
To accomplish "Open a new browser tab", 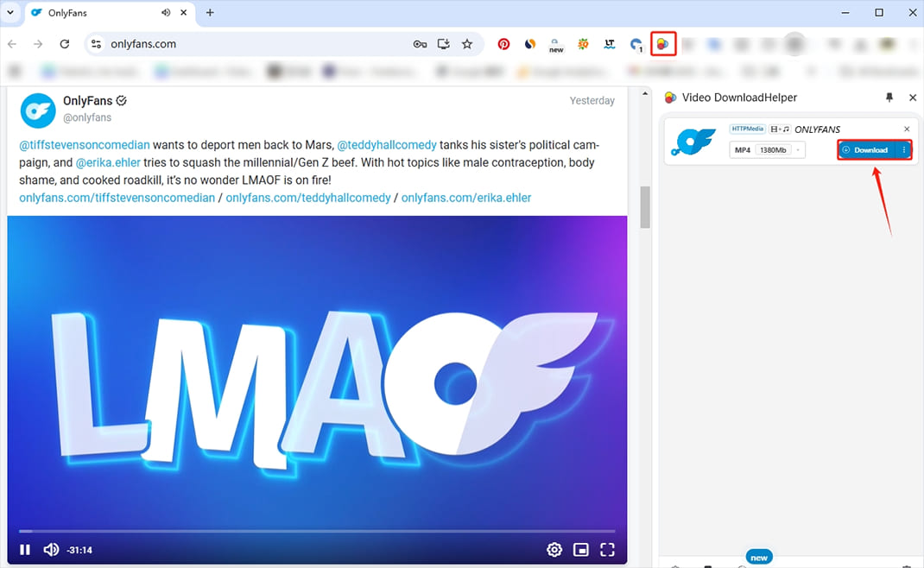I will (210, 13).
